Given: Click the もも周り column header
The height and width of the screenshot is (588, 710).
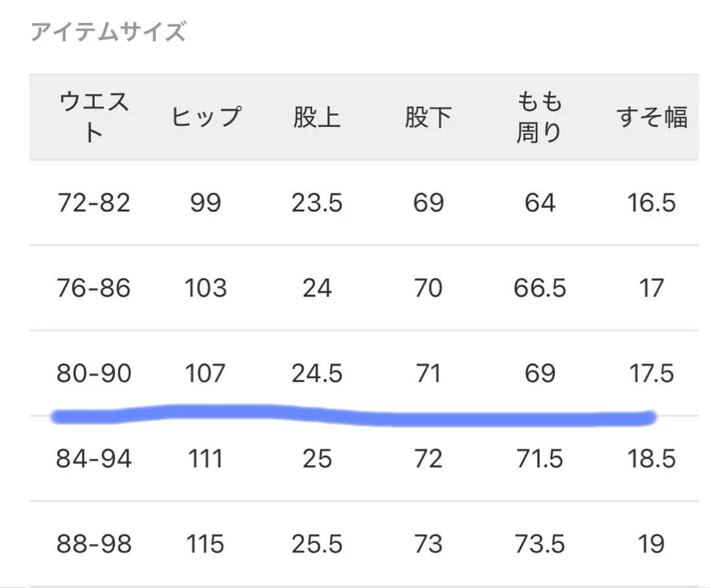Looking at the screenshot, I should click(539, 117).
